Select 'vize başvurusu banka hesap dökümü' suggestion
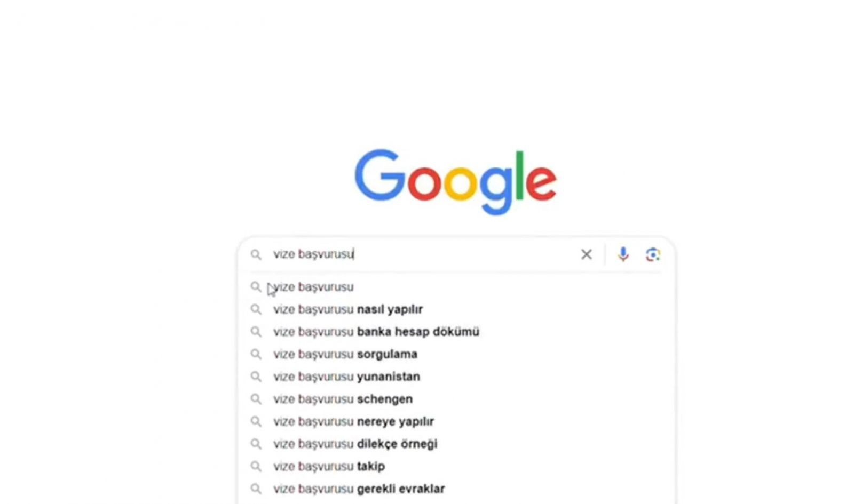 [456, 332]
